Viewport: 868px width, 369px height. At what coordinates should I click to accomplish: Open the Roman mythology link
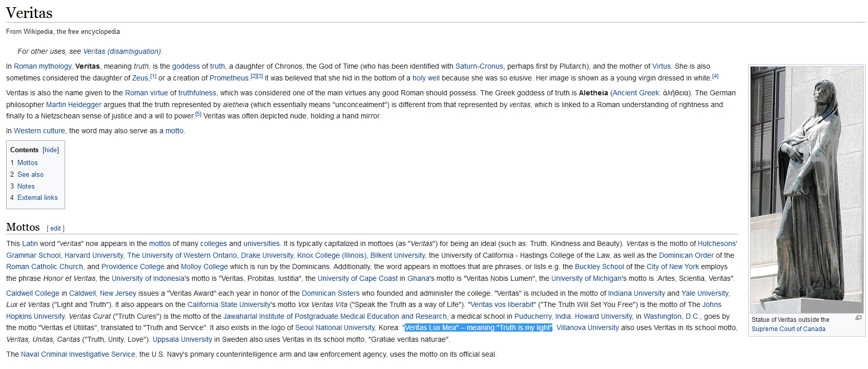click(43, 67)
